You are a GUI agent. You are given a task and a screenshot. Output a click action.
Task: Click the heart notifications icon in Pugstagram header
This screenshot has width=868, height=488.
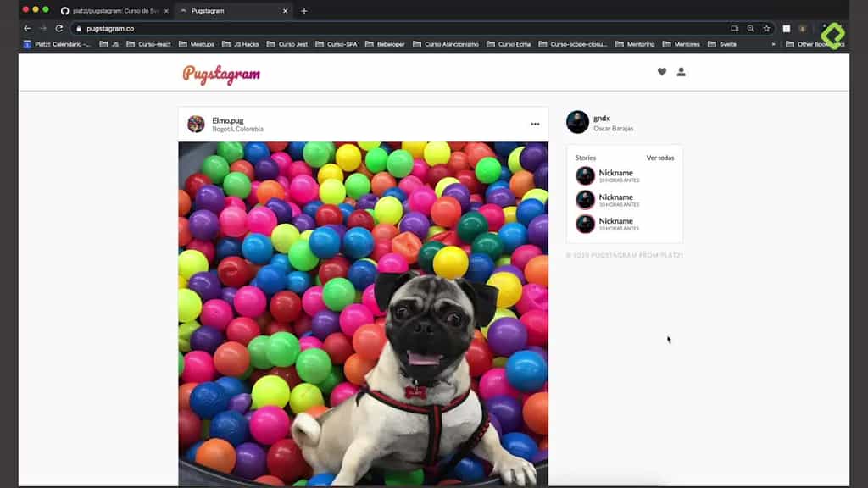point(661,72)
